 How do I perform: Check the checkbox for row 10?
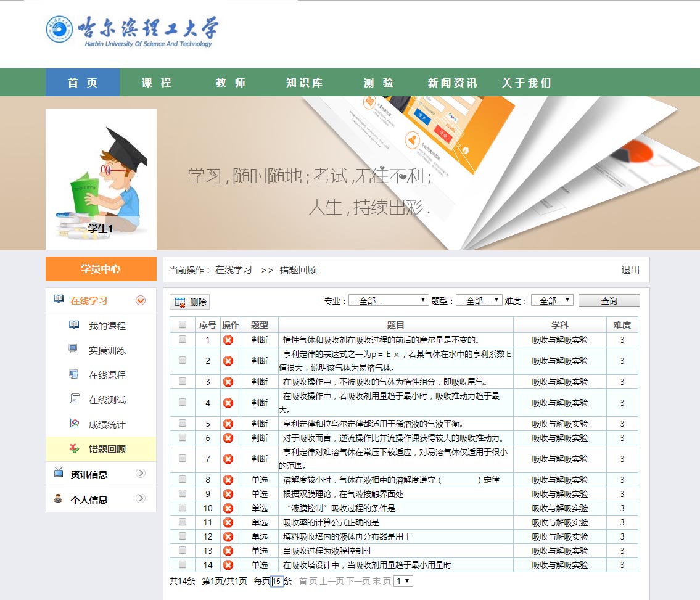point(183,508)
